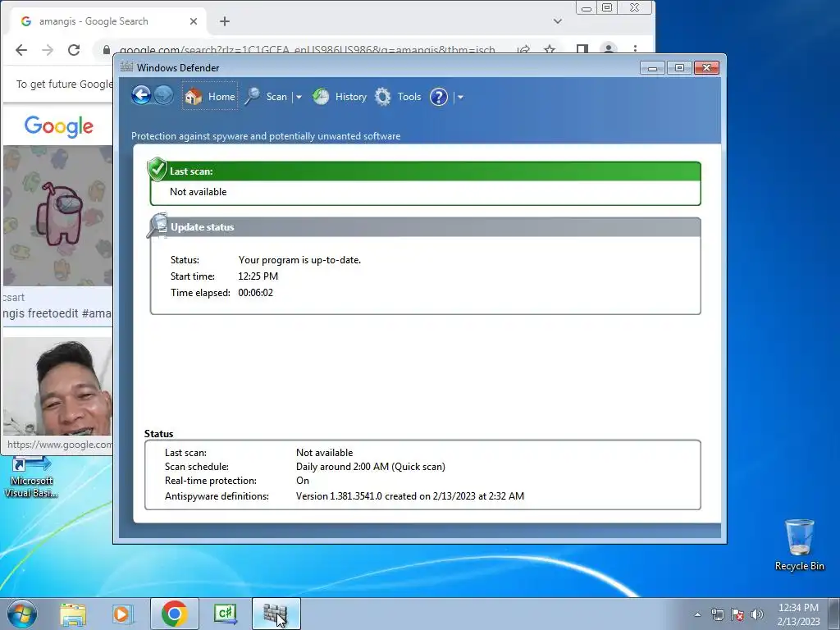The height and width of the screenshot is (630, 840).
Task: Click the 'ngis freetoedit #ama' caption
Action: [57, 313]
